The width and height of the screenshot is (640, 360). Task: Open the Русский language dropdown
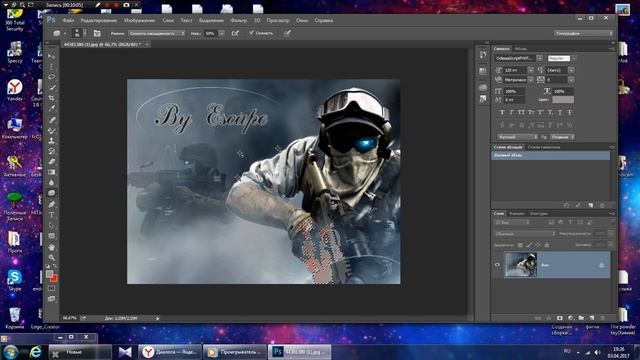pos(517,137)
